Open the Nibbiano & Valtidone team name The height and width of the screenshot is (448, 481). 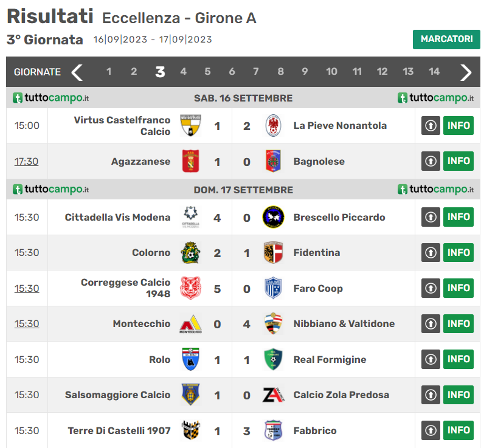tap(344, 324)
